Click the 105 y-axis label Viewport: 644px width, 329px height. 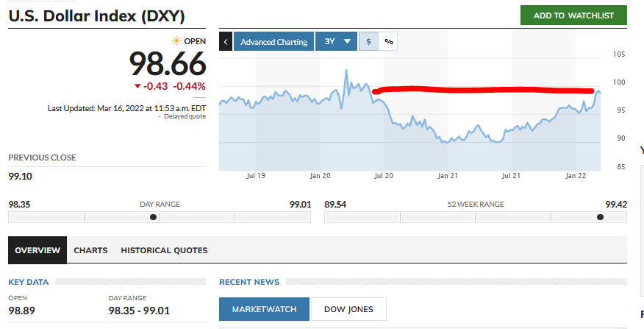pos(619,54)
